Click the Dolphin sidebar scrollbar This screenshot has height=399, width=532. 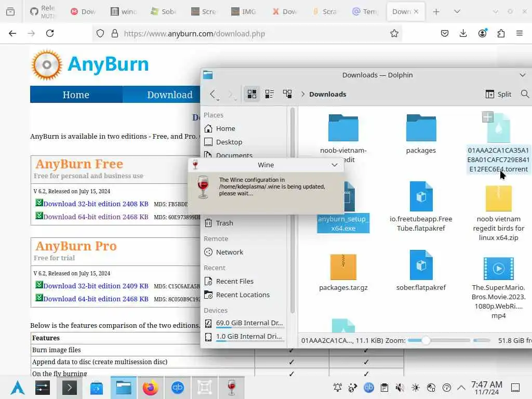pos(292,210)
